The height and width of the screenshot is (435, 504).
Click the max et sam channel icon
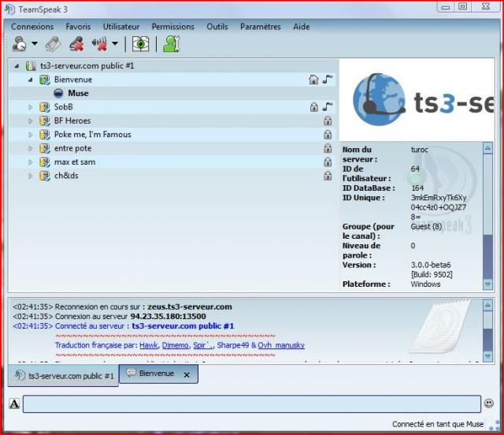45,162
